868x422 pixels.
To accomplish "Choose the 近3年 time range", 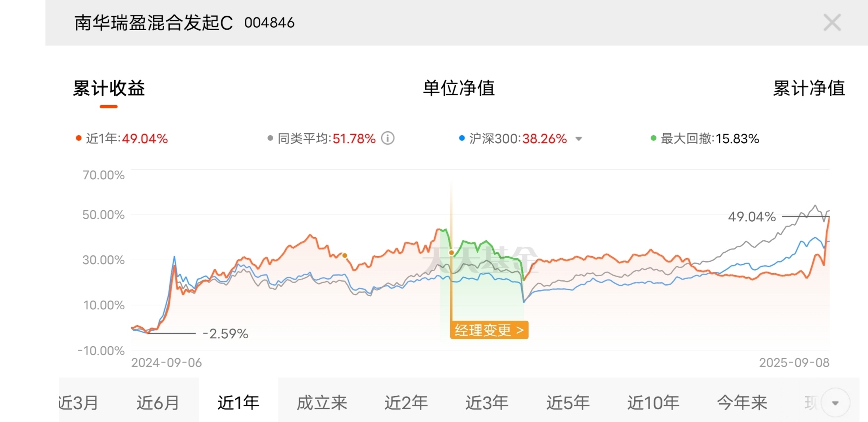I will tap(487, 403).
